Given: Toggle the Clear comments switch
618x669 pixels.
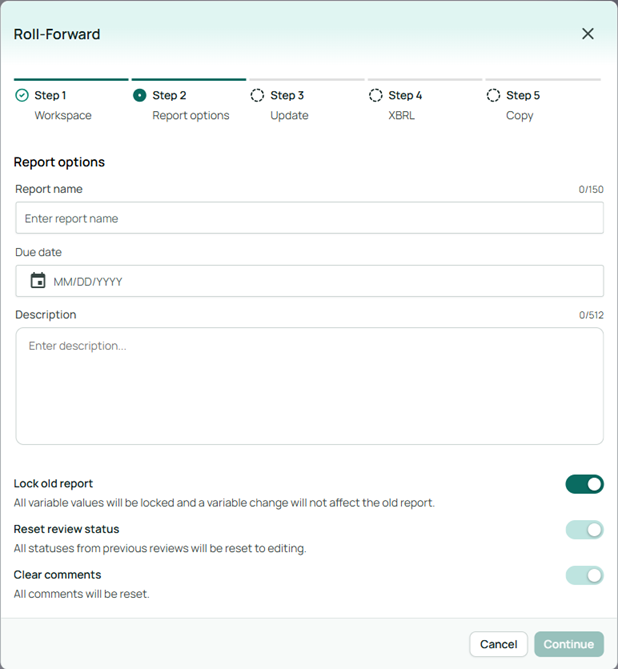Looking at the screenshot, I should point(584,576).
